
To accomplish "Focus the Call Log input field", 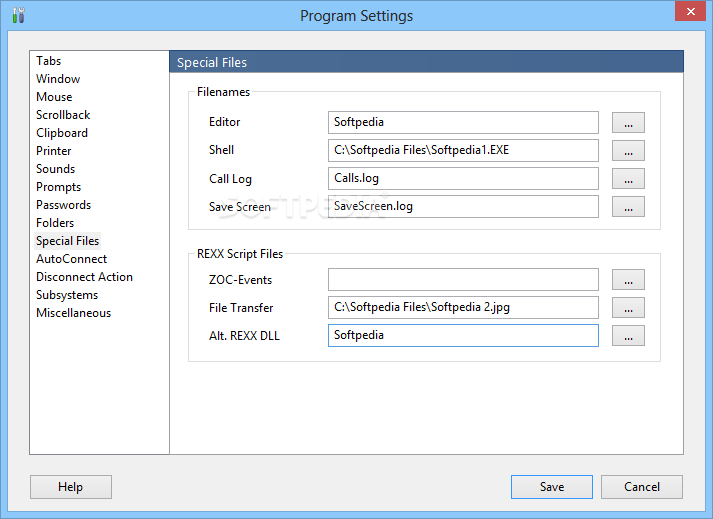I will 463,178.
